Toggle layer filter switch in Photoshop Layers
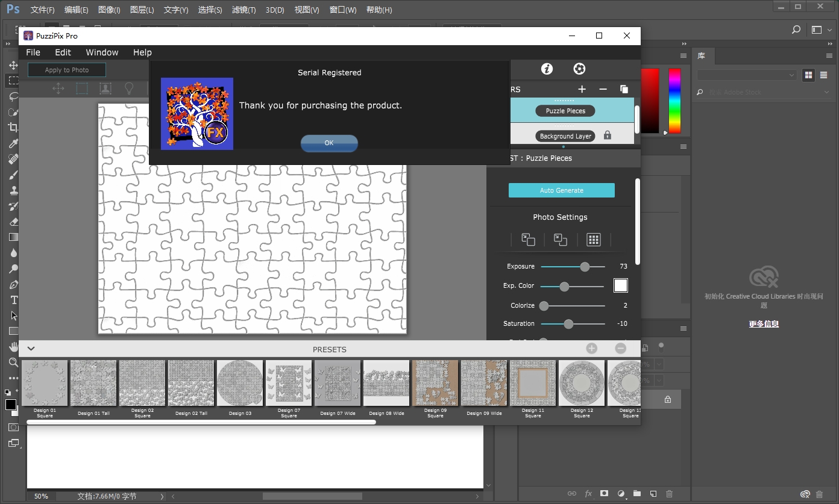The width and height of the screenshot is (839, 504). 661,346
